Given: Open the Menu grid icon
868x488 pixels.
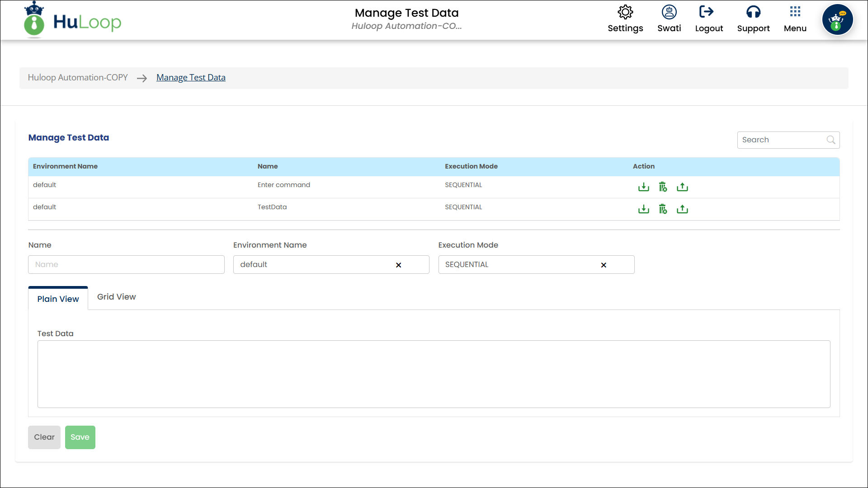Looking at the screenshot, I should pyautogui.click(x=795, y=11).
